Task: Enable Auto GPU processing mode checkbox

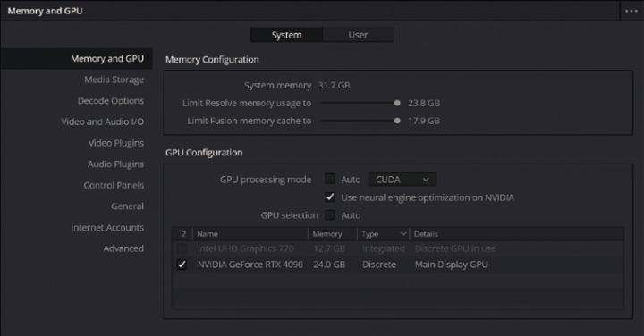Action: tap(330, 179)
